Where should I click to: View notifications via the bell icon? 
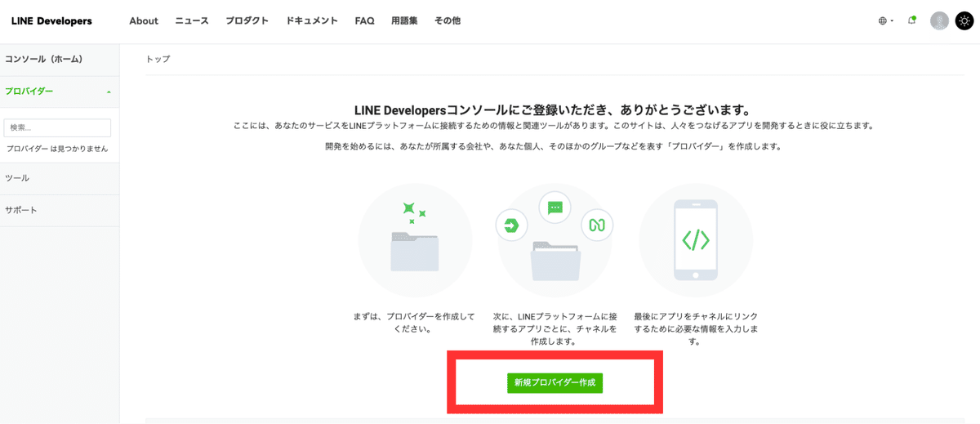coord(911,20)
